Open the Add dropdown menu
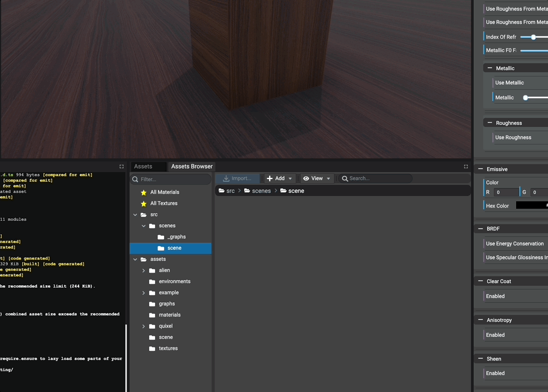Image resolution: width=548 pixels, height=392 pixels. click(x=279, y=178)
